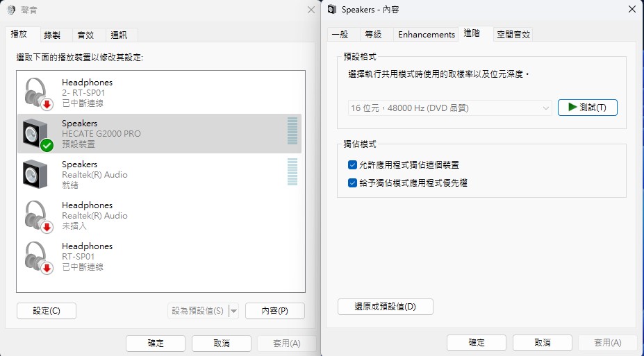Close the Speakers 內容 window
Viewport: 644px width, 356px height.
coord(632,9)
